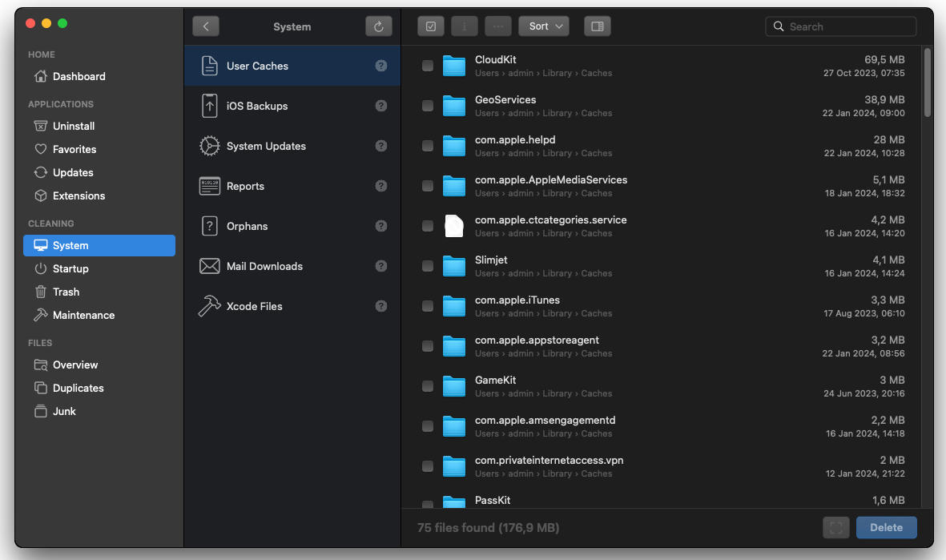Open the Dashboard from sidebar
Image resolution: width=946 pixels, height=560 pixels.
point(78,76)
